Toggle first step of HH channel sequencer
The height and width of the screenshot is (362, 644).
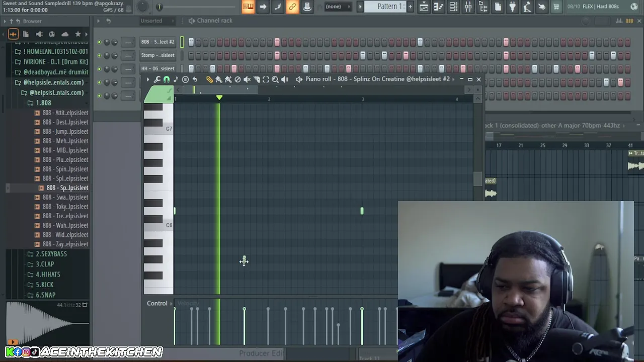[191, 69]
